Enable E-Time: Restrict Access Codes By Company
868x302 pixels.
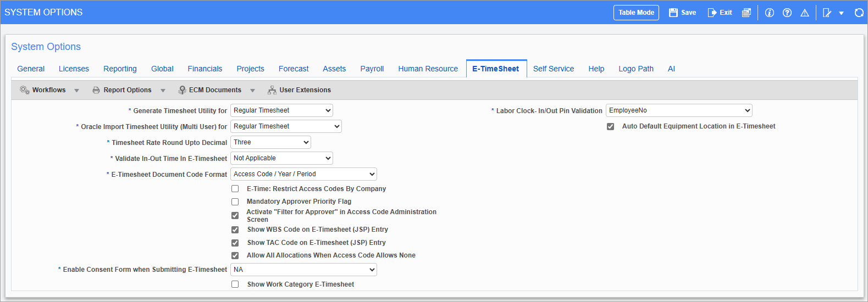pyautogui.click(x=235, y=189)
